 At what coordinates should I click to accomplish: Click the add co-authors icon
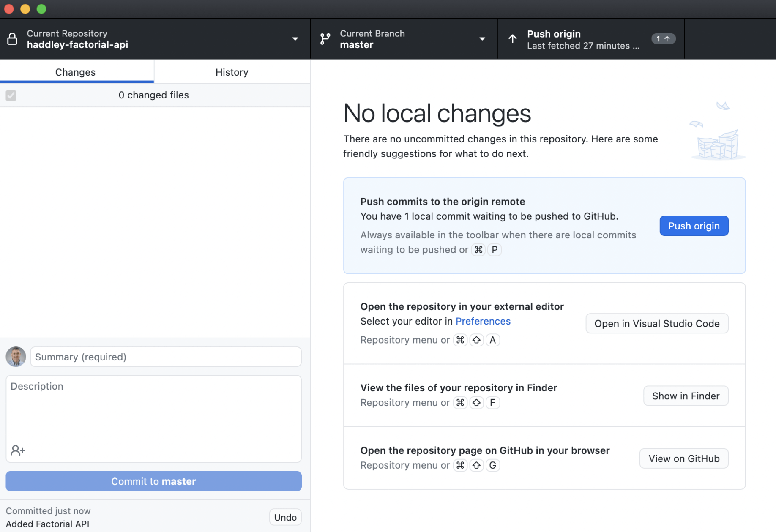point(18,450)
